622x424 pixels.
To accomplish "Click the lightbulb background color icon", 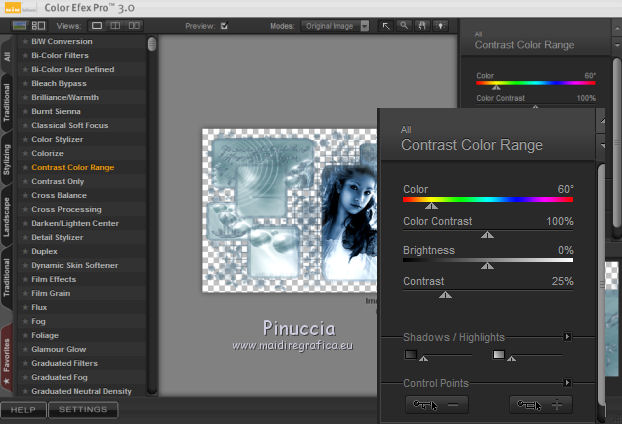I will 440,26.
